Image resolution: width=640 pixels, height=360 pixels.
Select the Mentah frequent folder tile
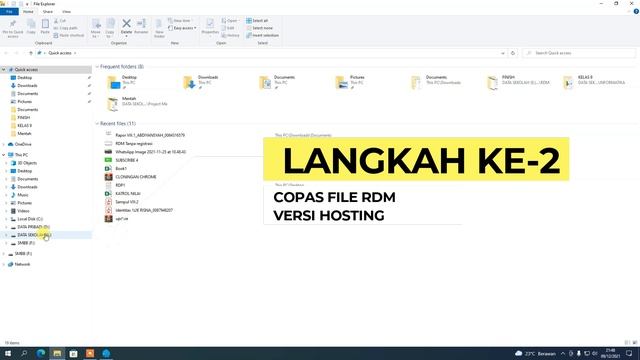tap(138, 104)
